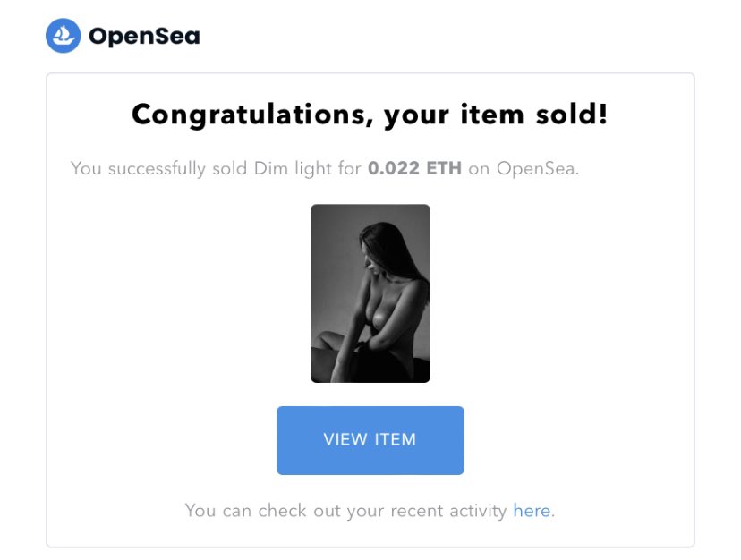741x560 pixels.
Task: Click the blue VIEW ITEM button
Action: pyautogui.click(x=370, y=440)
